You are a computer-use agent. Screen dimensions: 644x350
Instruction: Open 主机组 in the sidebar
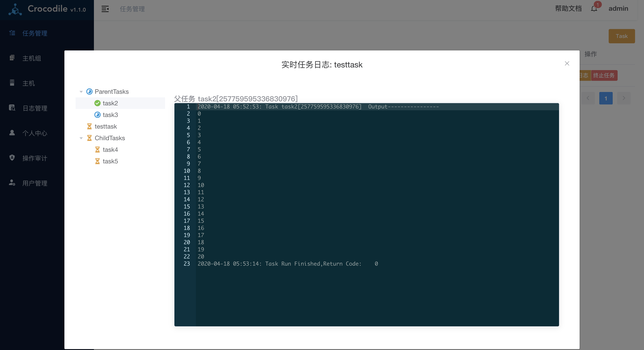(32, 58)
